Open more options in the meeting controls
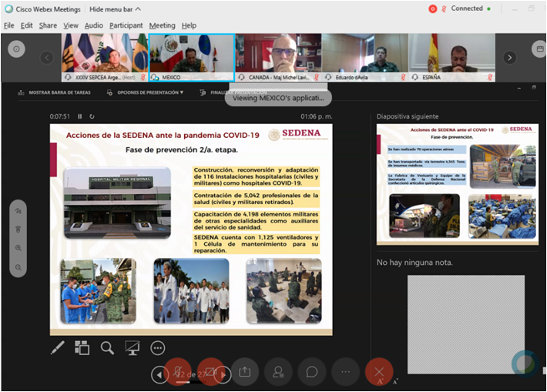The width and height of the screenshot is (547, 392). click(345, 372)
